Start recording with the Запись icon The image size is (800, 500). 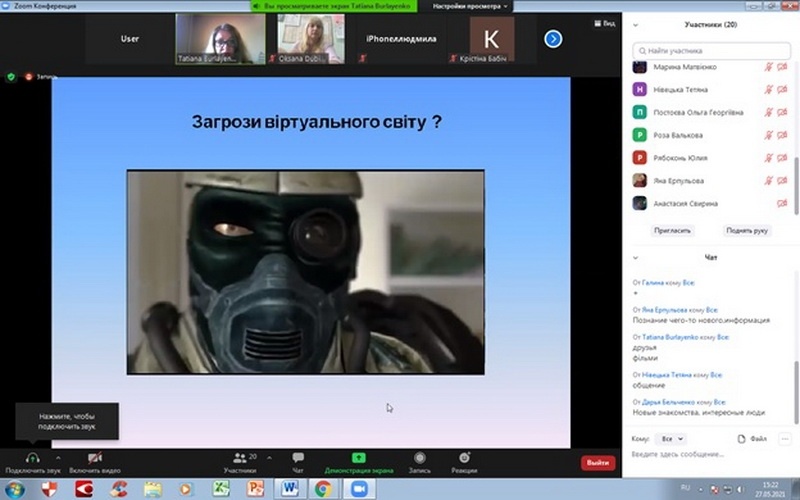(x=420, y=457)
